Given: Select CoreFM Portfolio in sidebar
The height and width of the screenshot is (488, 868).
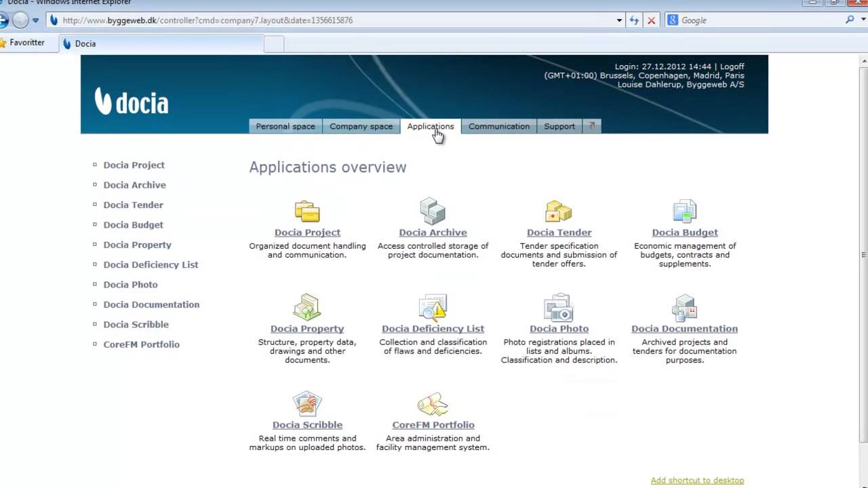Looking at the screenshot, I should 141,344.
